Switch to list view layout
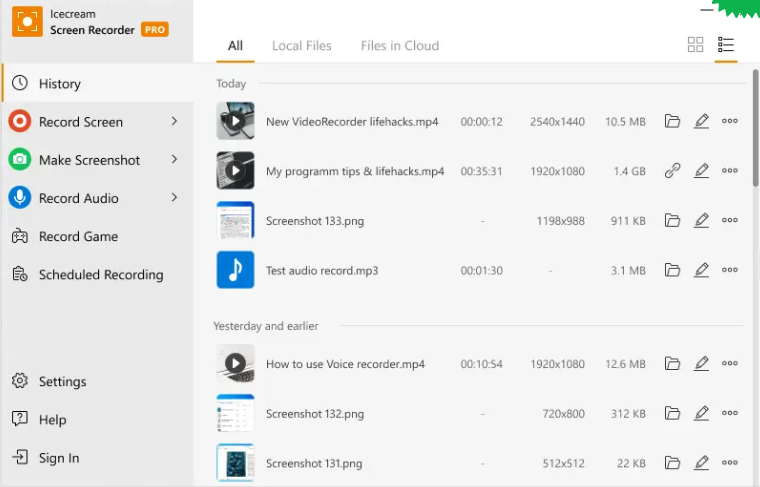760x487 pixels. tap(726, 45)
